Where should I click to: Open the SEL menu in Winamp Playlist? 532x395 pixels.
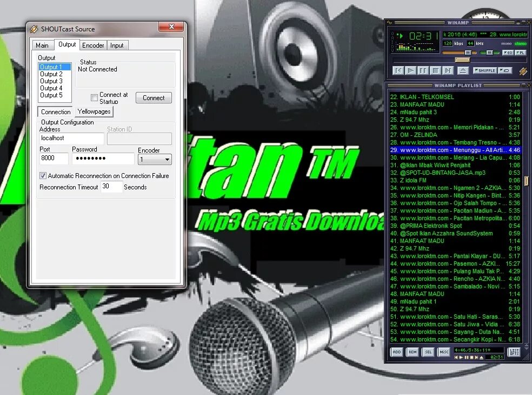(x=428, y=352)
